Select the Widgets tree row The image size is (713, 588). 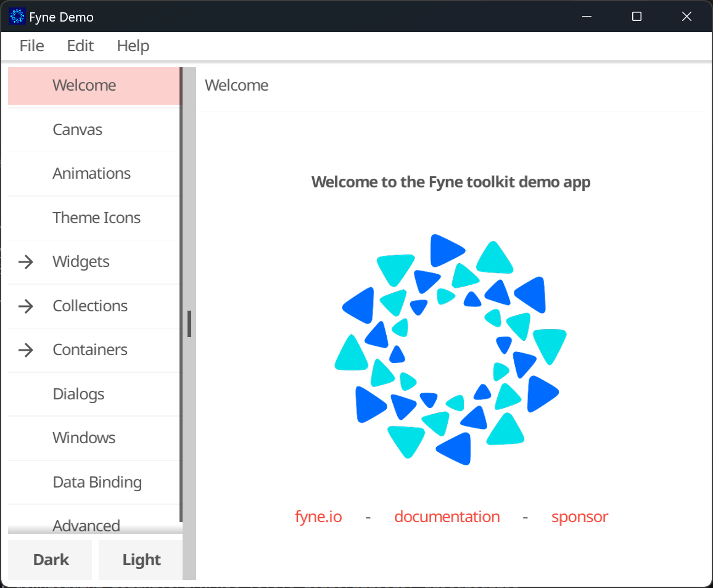point(94,262)
